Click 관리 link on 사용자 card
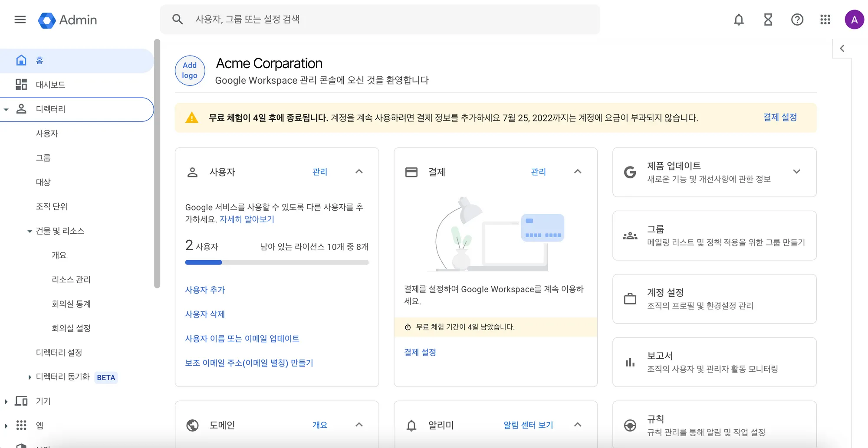868x448 pixels. click(x=320, y=172)
